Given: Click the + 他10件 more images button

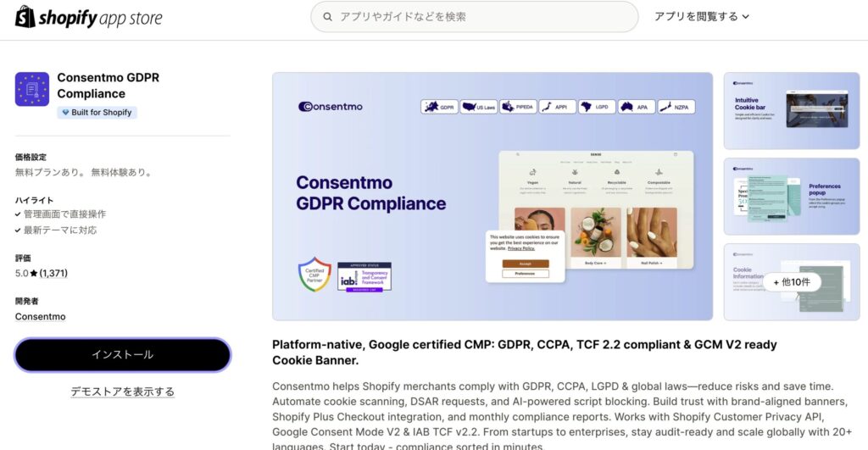Looking at the screenshot, I should (792, 282).
